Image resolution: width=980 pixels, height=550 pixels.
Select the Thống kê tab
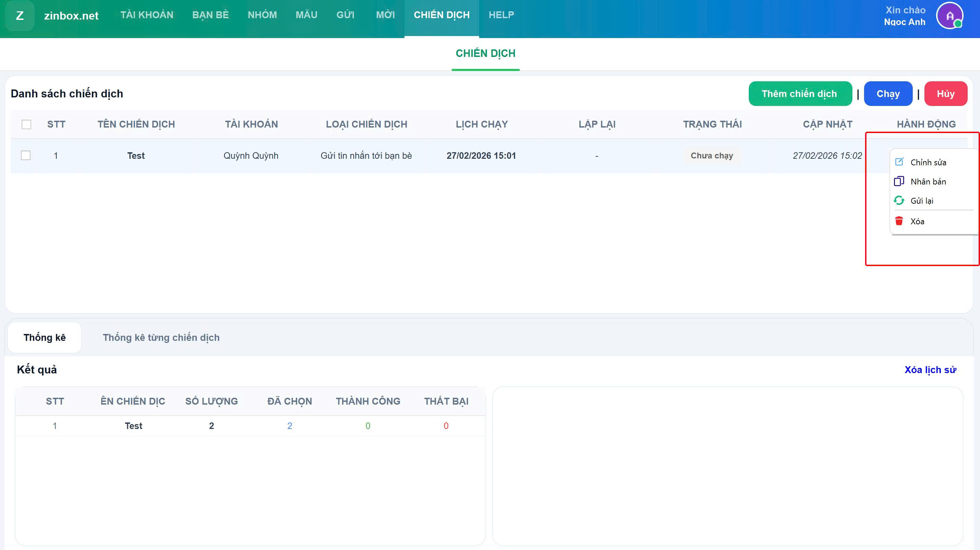45,337
